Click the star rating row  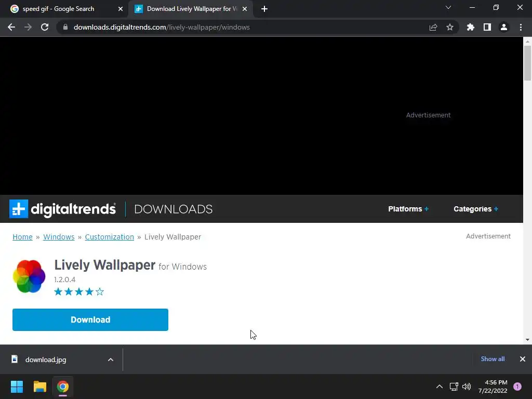pyautogui.click(x=79, y=292)
